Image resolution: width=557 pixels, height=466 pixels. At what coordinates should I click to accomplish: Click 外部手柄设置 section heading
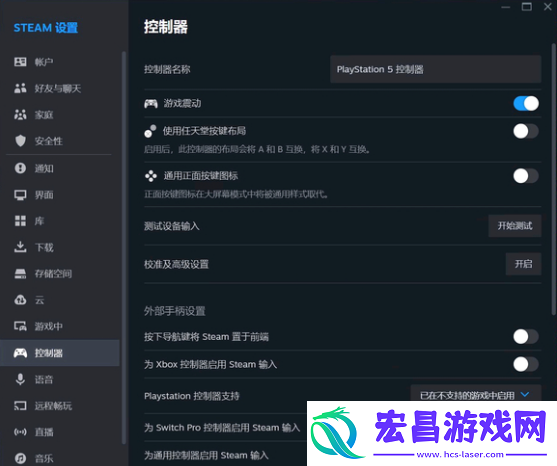coord(174,311)
